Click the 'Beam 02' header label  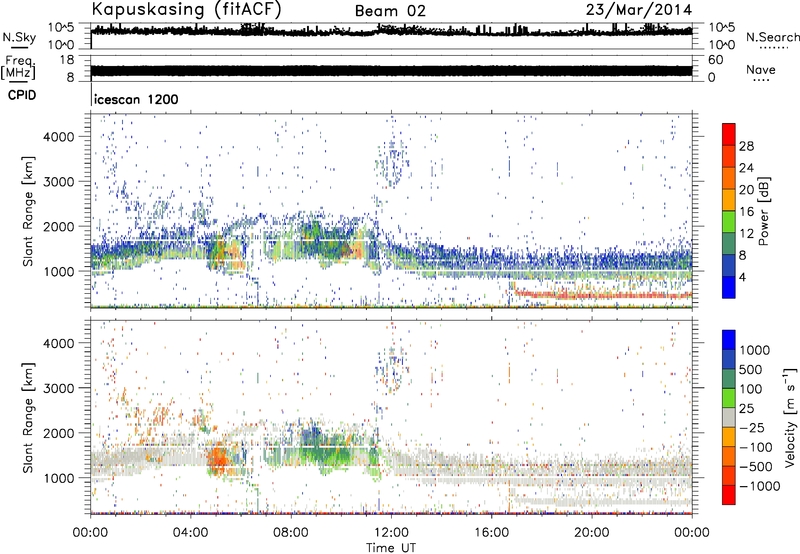click(390, 11)
